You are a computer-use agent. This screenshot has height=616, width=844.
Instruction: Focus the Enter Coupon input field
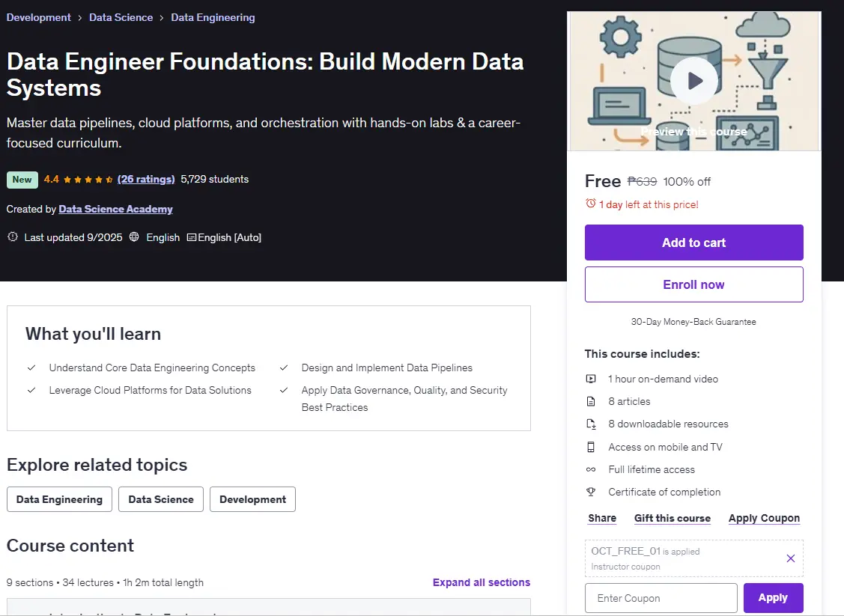(x=661, y=598)
